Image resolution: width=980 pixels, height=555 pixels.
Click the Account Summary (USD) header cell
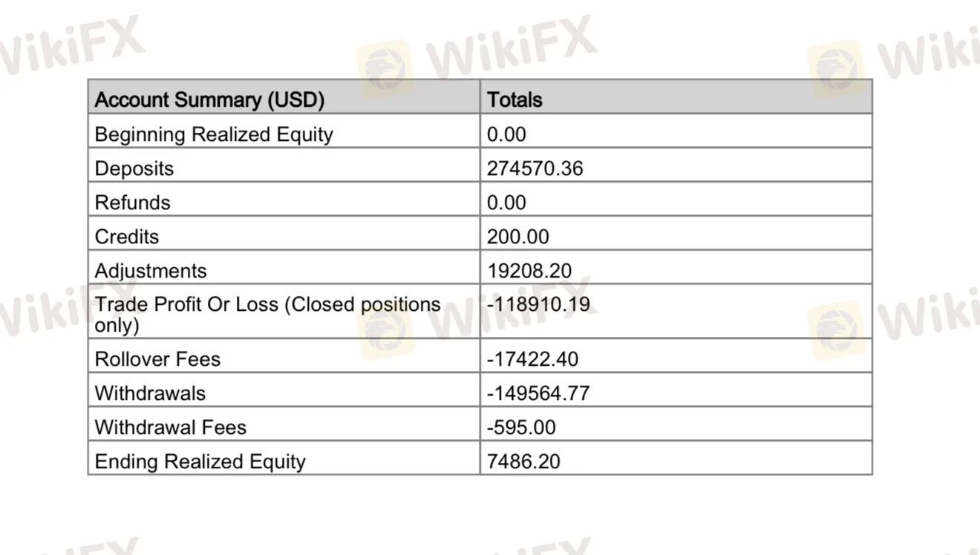[209, 100]
